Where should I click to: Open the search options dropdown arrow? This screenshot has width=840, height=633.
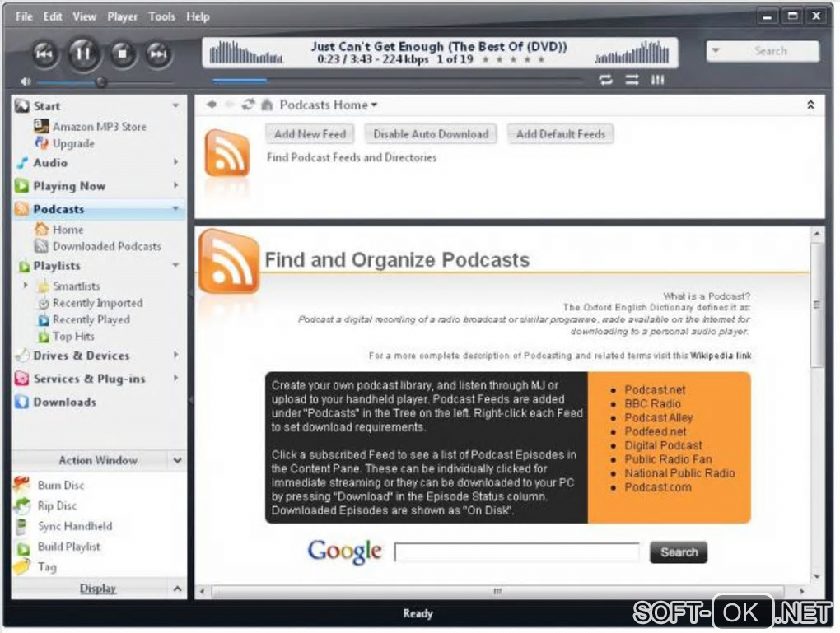[x=715, y=51]
